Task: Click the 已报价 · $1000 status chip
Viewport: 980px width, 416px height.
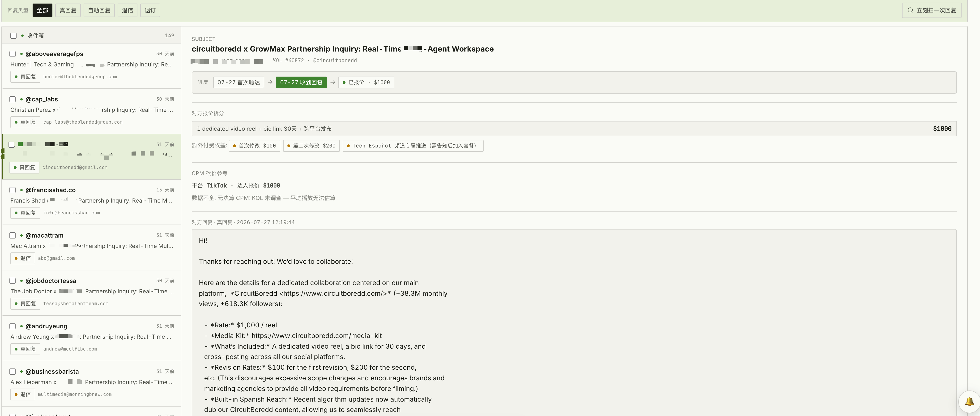Action: point(366,83)
